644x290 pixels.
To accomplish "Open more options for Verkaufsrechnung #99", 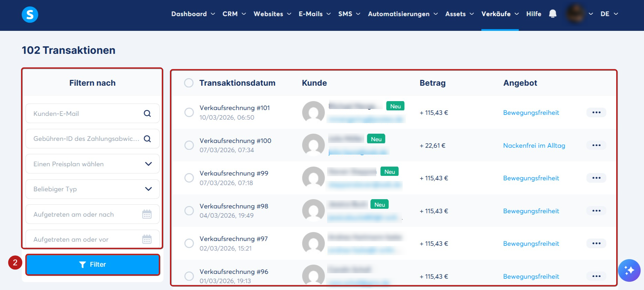I will click(596, 178).
